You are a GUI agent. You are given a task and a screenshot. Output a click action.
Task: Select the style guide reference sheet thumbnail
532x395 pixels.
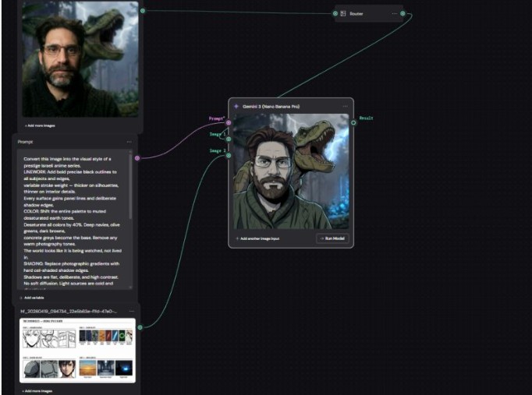click(x=77, y=351)
